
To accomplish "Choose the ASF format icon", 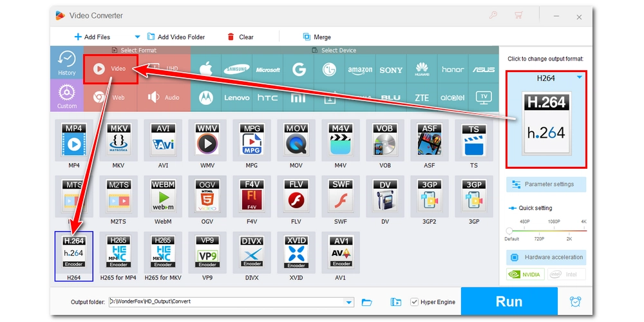I will tap(429, 140).
